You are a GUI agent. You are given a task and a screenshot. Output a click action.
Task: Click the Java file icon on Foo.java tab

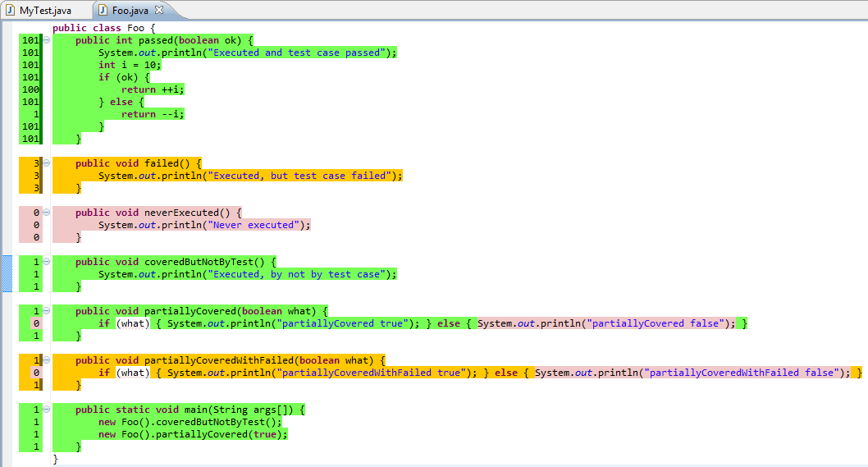pos(103,10)
